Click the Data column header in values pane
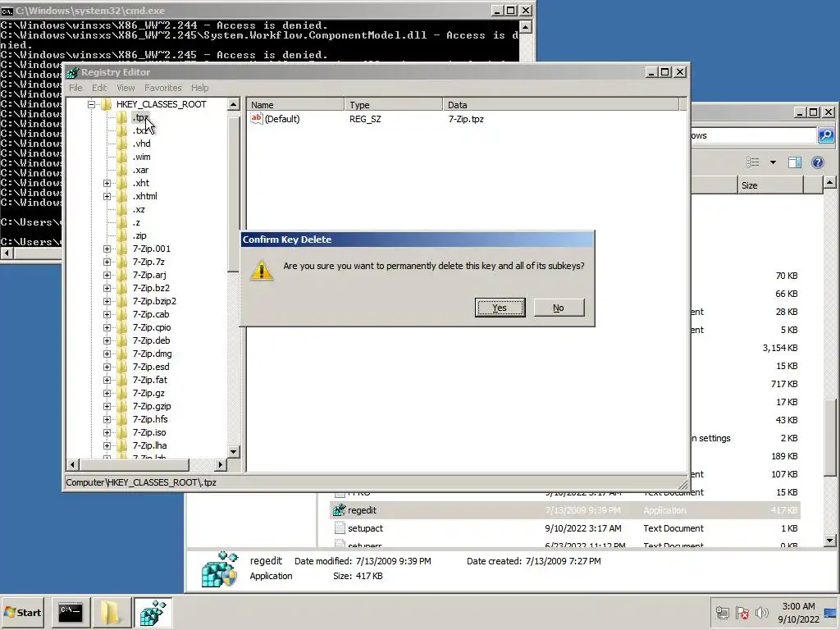 point(561,105)
